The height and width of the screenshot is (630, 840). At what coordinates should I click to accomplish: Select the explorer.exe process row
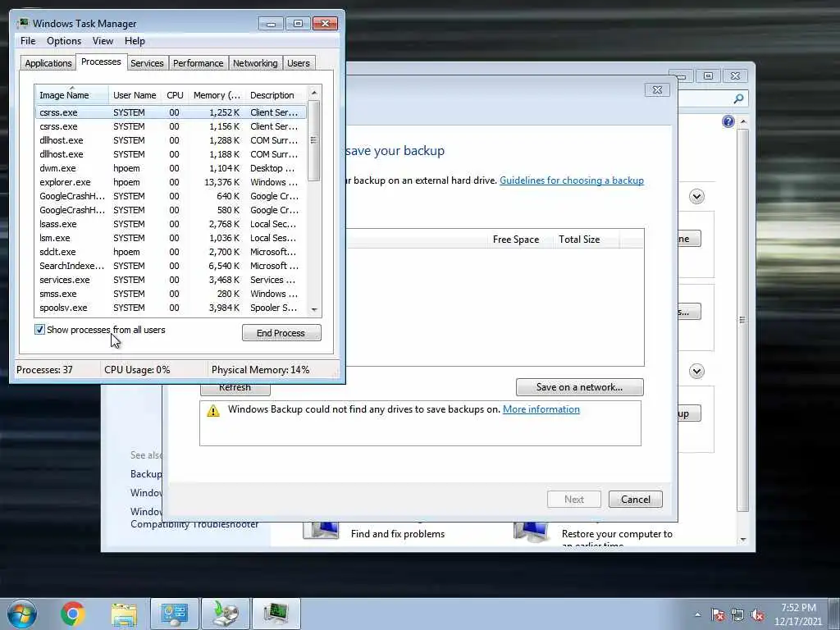click(171, 182)
